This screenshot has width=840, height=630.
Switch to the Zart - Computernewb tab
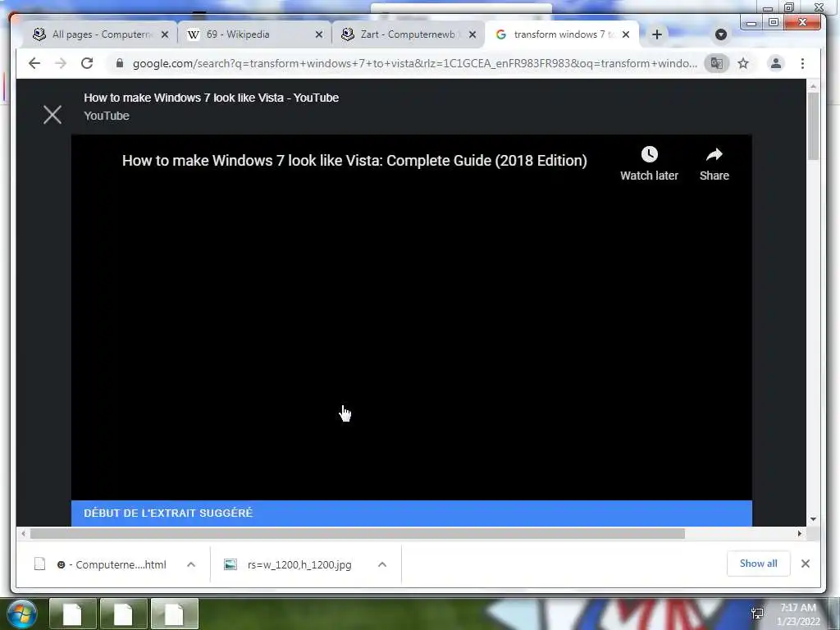(x=407, y=34)
